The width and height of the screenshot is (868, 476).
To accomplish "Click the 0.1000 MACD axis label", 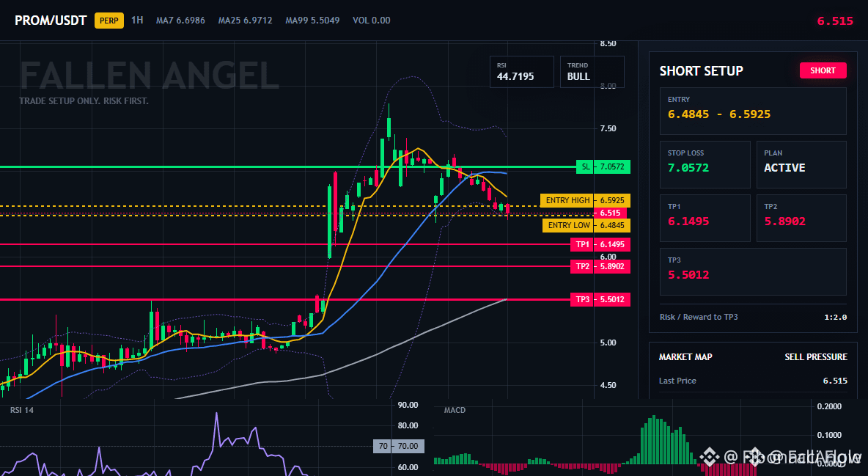I will (829, 435).
